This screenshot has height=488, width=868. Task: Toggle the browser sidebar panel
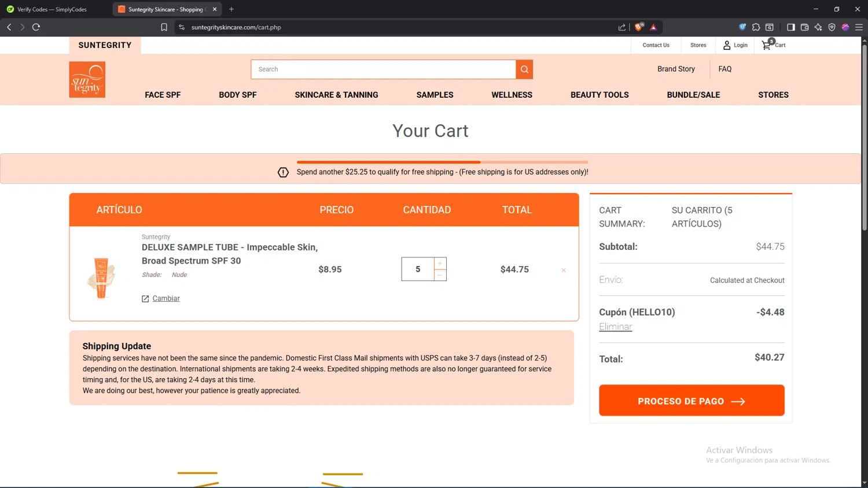coord(791,27)
